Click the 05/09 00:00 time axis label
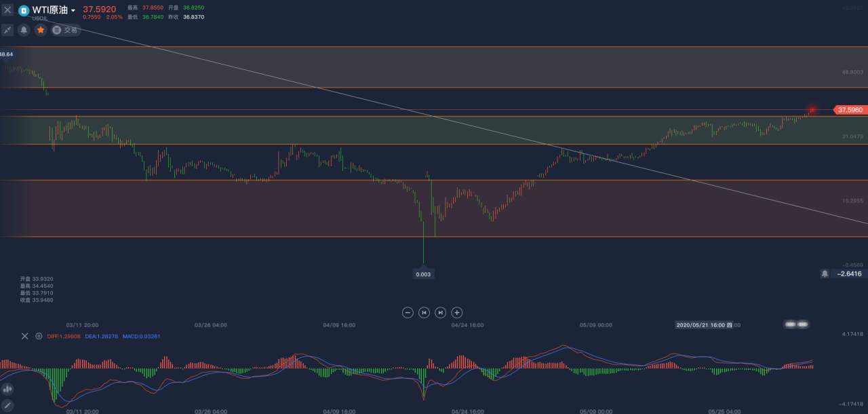The image size is (868, 414). point(595,325)
